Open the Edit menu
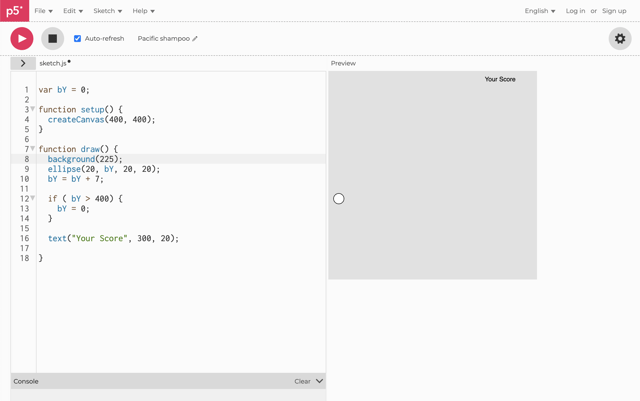The height and width of the screenshot is (401, 640). coord(72,11)
